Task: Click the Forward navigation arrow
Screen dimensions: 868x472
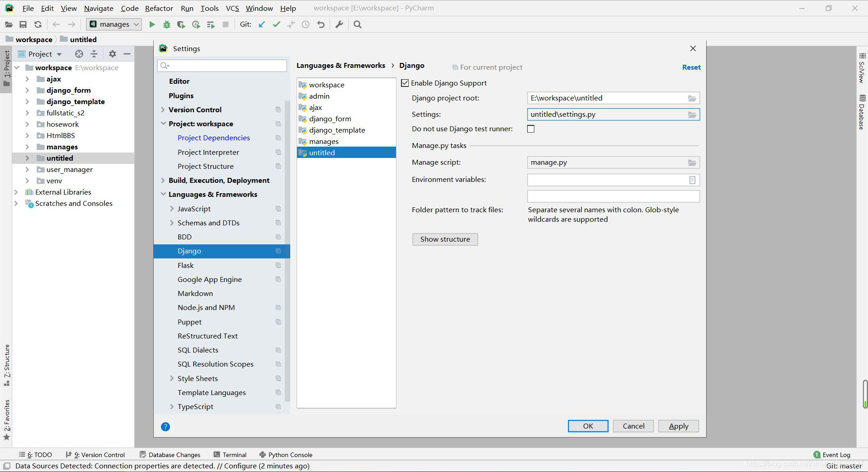Action: [x=71, y=24]
